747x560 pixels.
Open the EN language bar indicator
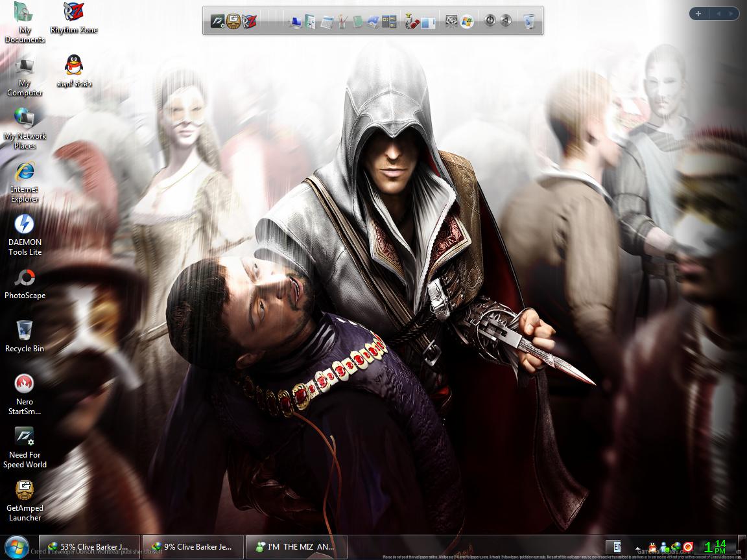pos(617,546)
